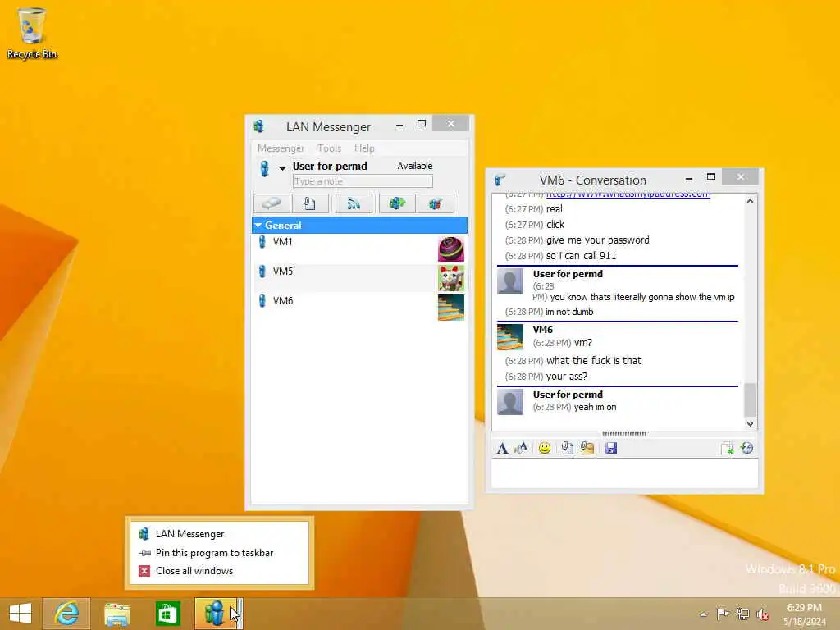Click the muted volume tray icon

(762, 614)
